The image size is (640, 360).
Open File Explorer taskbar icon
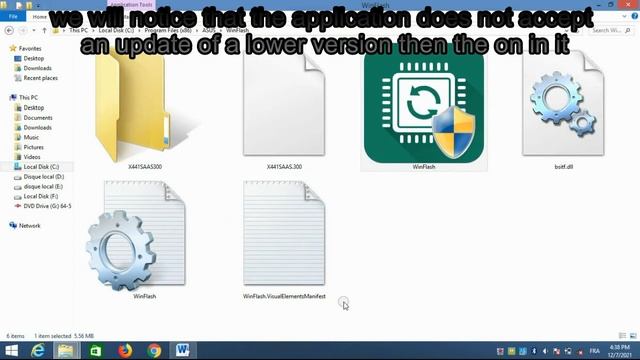coord(65,351)
